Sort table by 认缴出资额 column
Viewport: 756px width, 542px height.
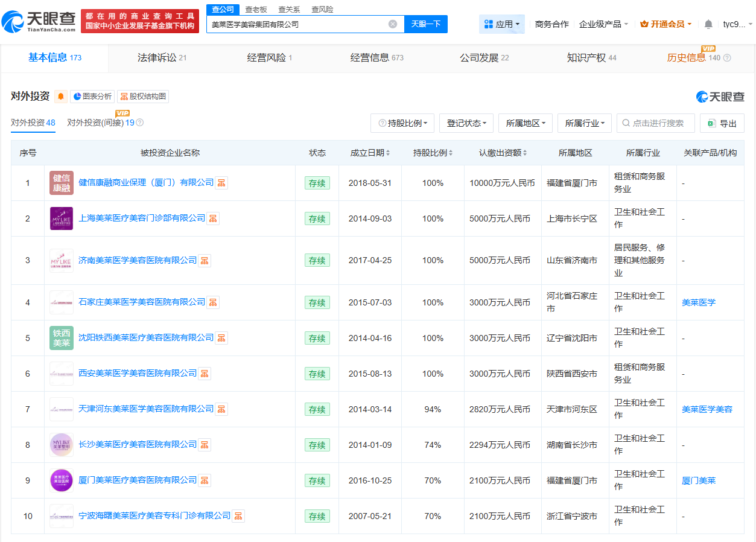click(x=503, y=153)
